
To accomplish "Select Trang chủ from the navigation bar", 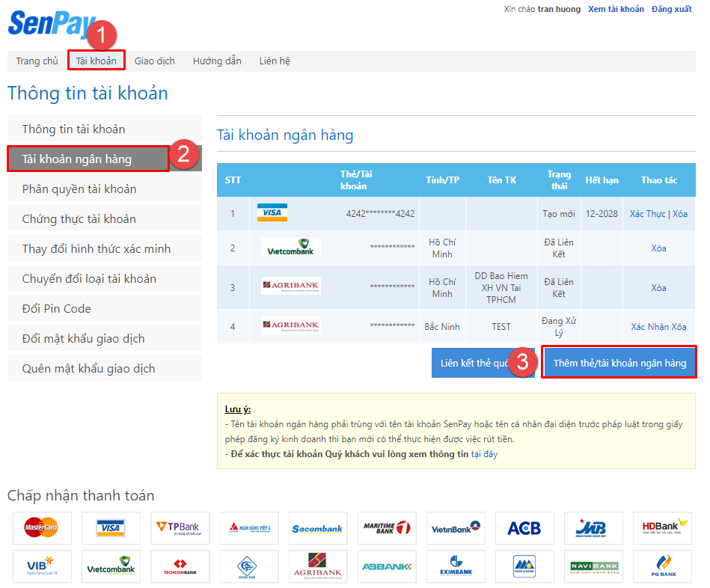I will [x=37, y=61].
